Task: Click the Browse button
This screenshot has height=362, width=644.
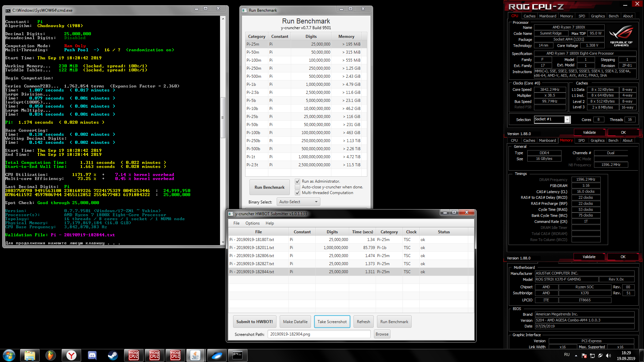Action: pos(382,334)
